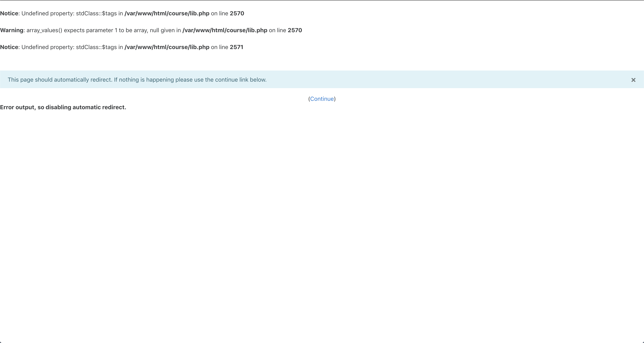Select 'Error output, so disabling automatic redirect.' text
Image resolution: width=644 pixels, height=343 pixels.
[x=63, y=107]
